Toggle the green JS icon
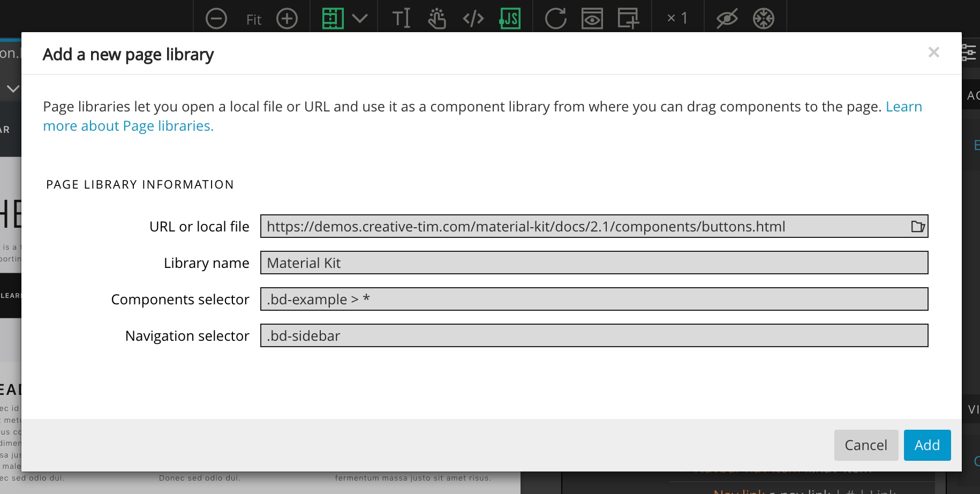 510,19
